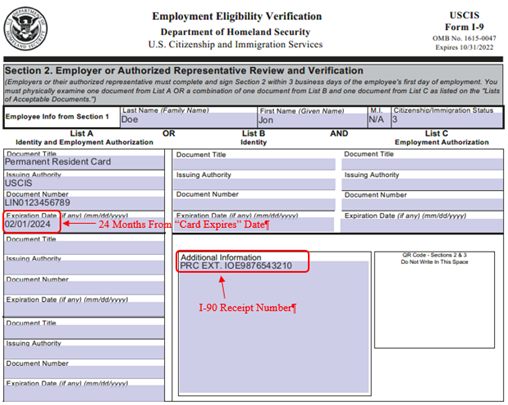Image resolution: width=508 pixels, height=405 pixels.
Task: Click the List C Expiration Date field
Action: pos(422,225)
